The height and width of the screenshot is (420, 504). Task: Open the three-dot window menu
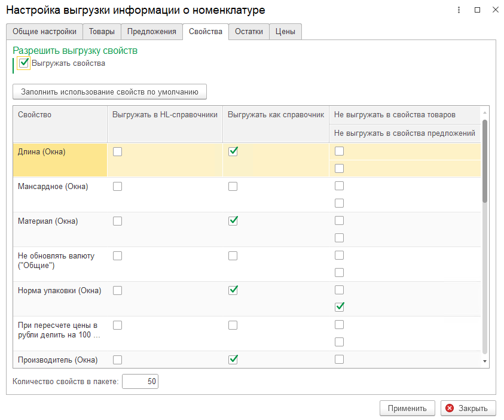pyautogui.click(x=459, y=10)
